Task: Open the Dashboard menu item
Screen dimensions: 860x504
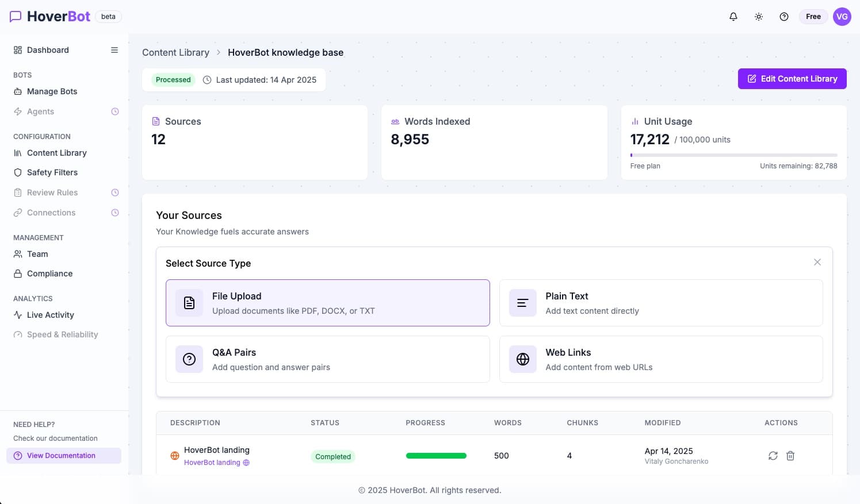Action: pyautogui.click(x=48, y=50)
